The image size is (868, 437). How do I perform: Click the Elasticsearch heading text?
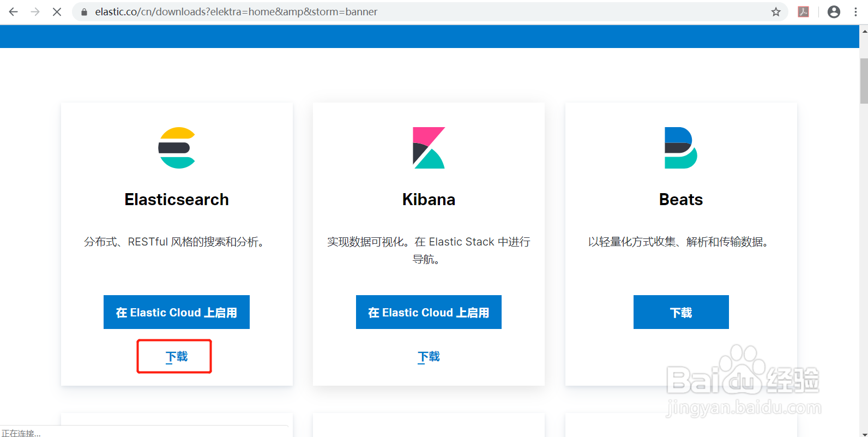point(177,200)
